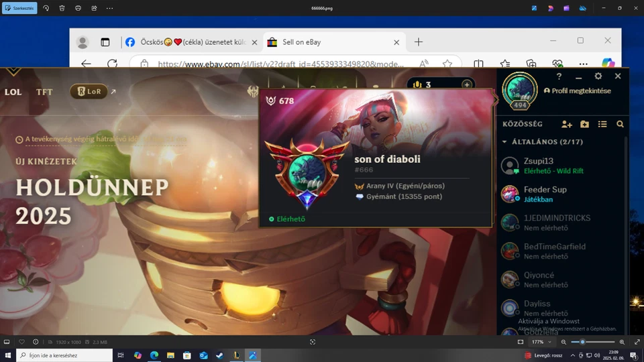Image resolution: width=644 pixels, height=362 pixels.
Task: Open League of Legends taskbar icon
Action: tap(237, 355)
